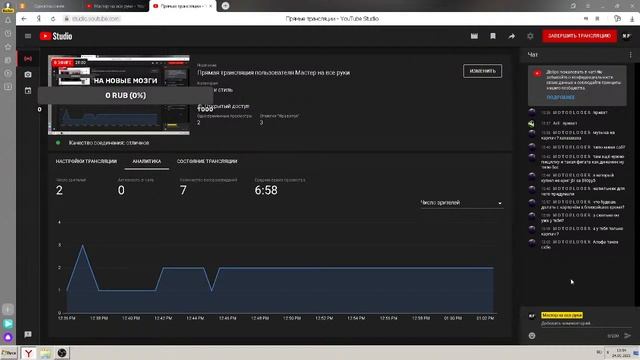The width and height of the screenshot is (640, 360).
Task: Switch to Состояние трансляции tab
Action: pyautogui.click(x=207, y=161)
